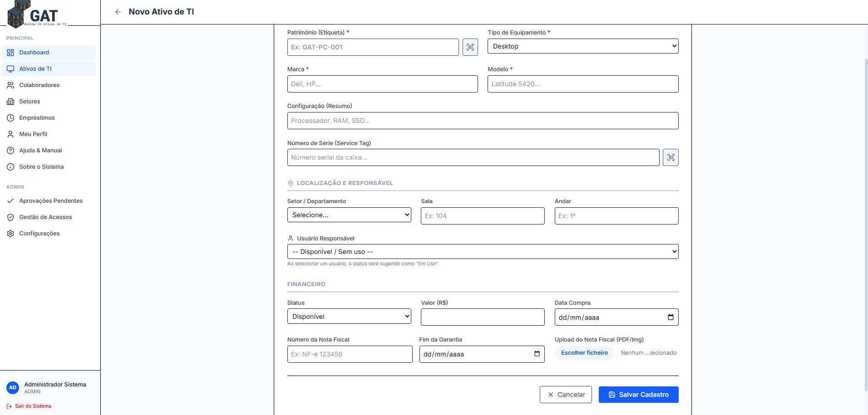Open the Usuário Responsável dropdown
This screenshot has height=415, width=868.
coord(482,252)
